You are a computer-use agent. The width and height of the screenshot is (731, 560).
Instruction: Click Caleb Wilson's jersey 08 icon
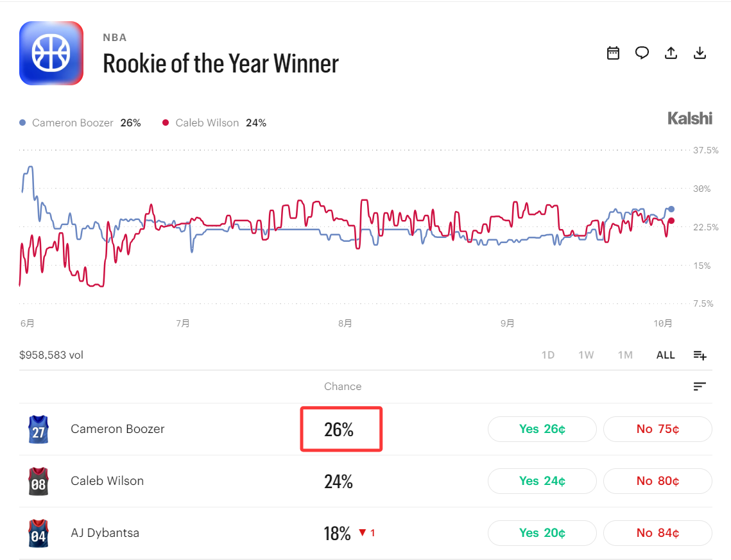click(39, 481)
